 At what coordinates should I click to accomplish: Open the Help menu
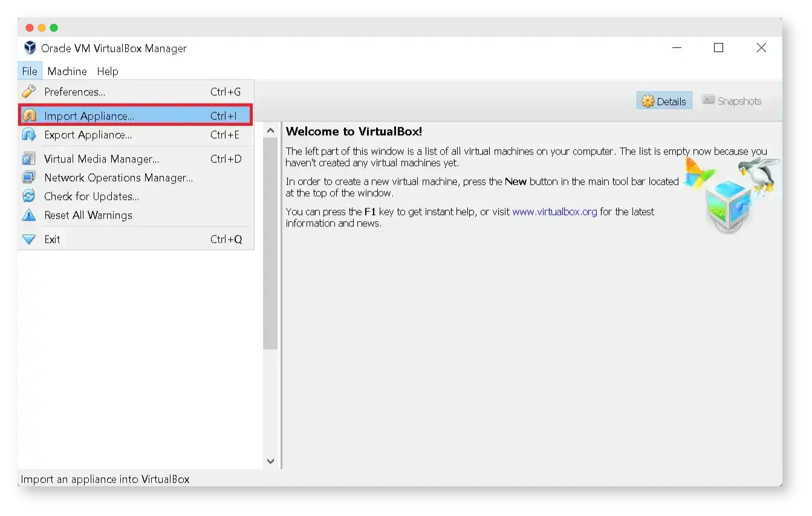[x=108, y=71]
